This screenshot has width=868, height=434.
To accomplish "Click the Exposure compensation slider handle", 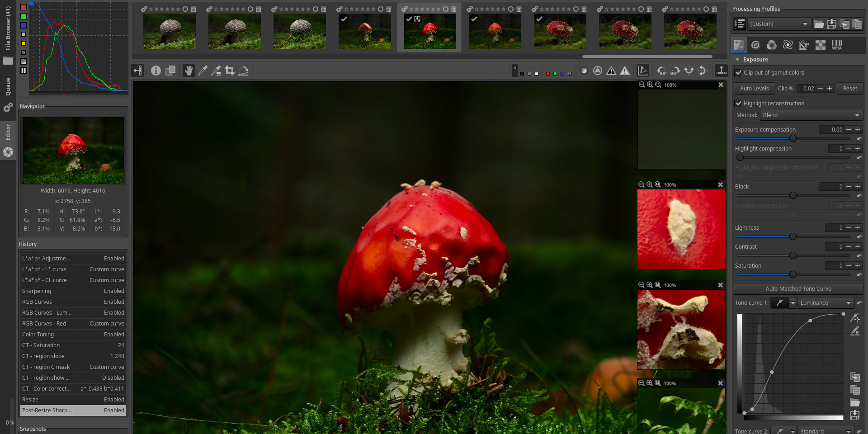I will tap(793, 138).
